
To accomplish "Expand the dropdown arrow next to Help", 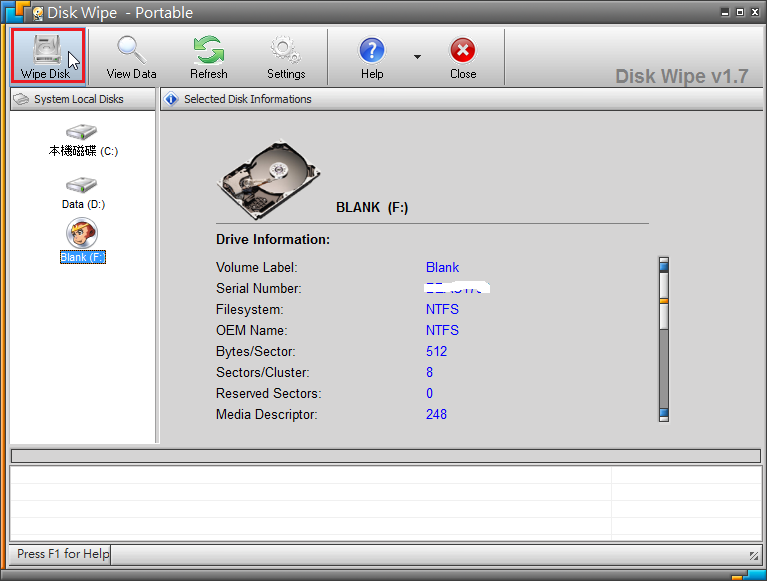I will pos(417,57).
